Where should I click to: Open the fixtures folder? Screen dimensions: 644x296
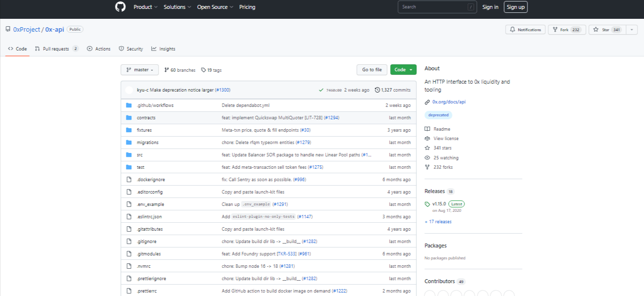[144, 130]
